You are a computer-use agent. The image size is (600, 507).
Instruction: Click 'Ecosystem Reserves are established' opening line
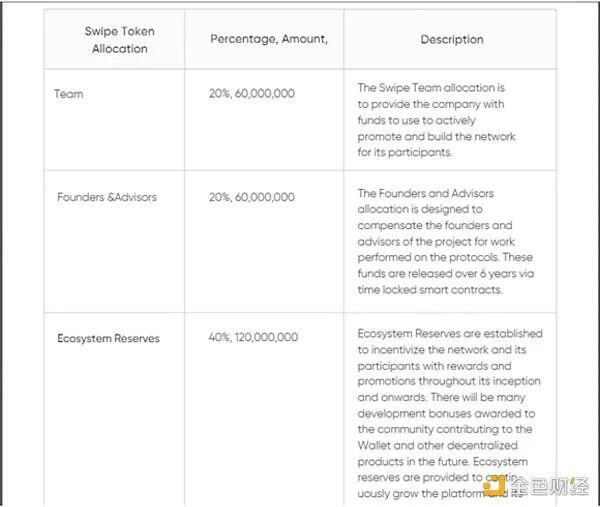(x=450, y=333)
